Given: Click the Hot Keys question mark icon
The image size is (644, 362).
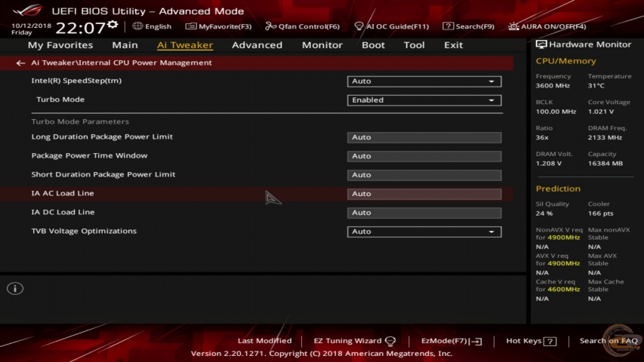Looking at the screenshot, I should (x=550, y=341).
